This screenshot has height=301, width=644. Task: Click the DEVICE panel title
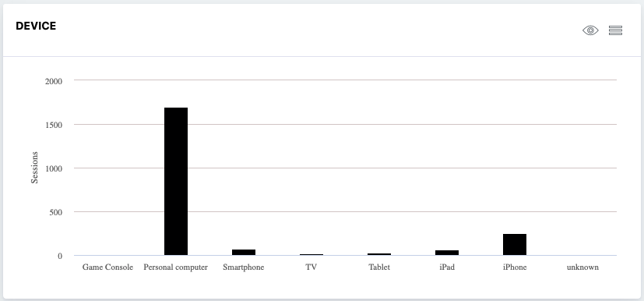click(x=36, y=26)
